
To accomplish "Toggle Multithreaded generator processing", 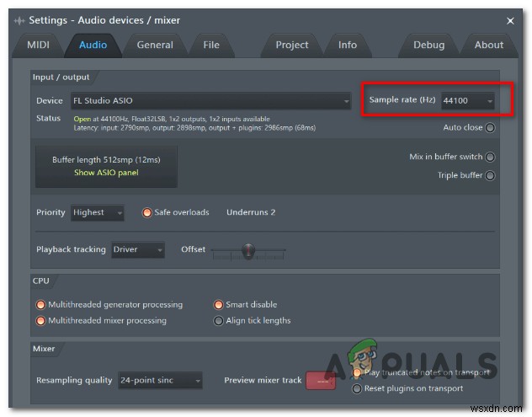I will (x=40, y=305).
